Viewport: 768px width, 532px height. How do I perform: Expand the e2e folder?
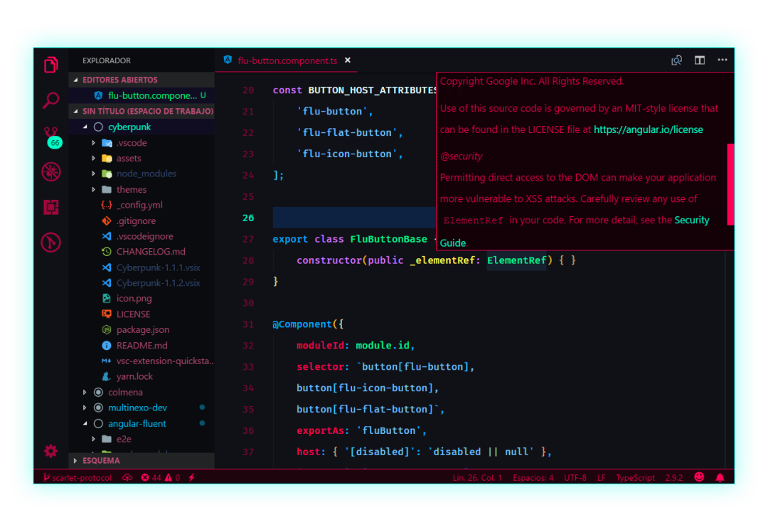142,440
